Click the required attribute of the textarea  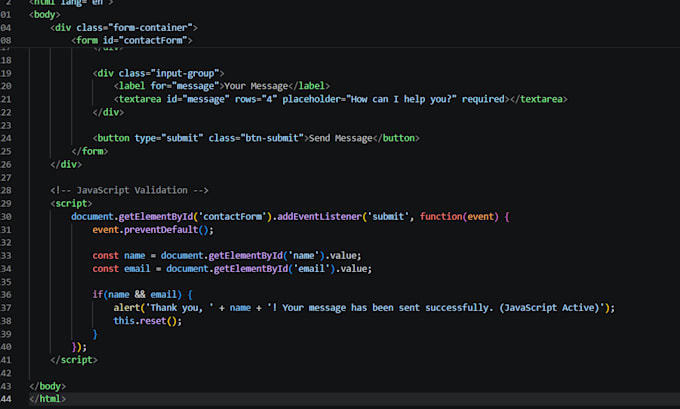[483, 99]
